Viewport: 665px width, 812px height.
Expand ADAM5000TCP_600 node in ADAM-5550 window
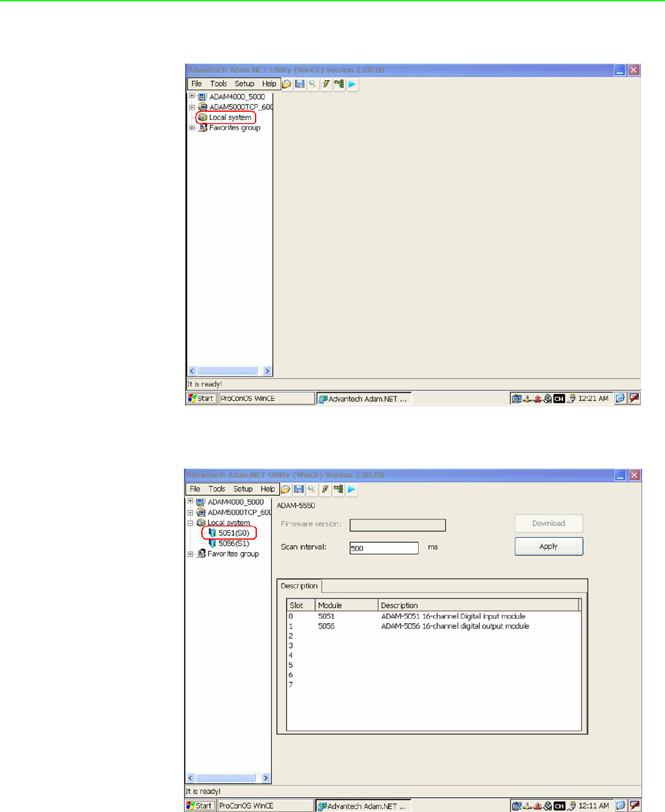pos(190,513)
